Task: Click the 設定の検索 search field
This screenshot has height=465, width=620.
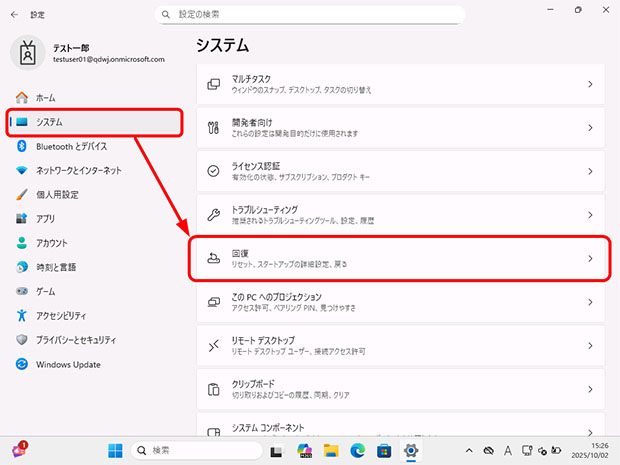Action: 310,15
